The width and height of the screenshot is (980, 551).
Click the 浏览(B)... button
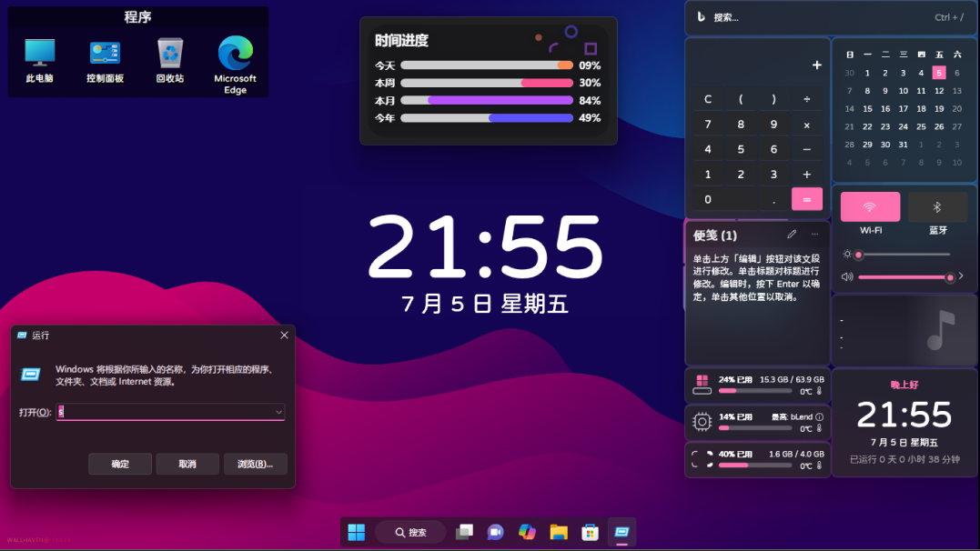point(255,464)
